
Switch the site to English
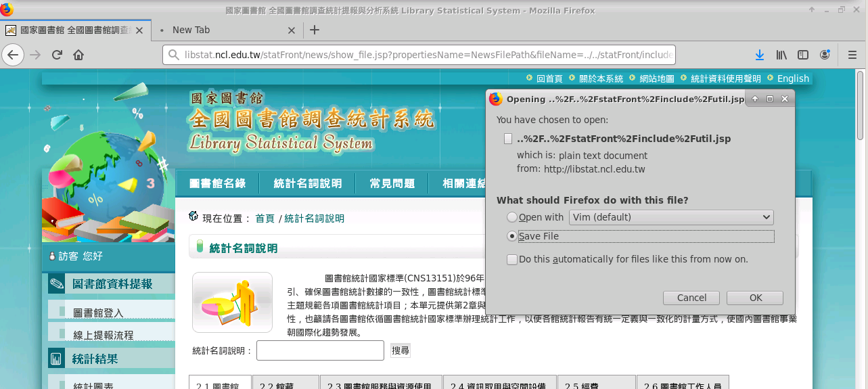(x=793, y=78)
